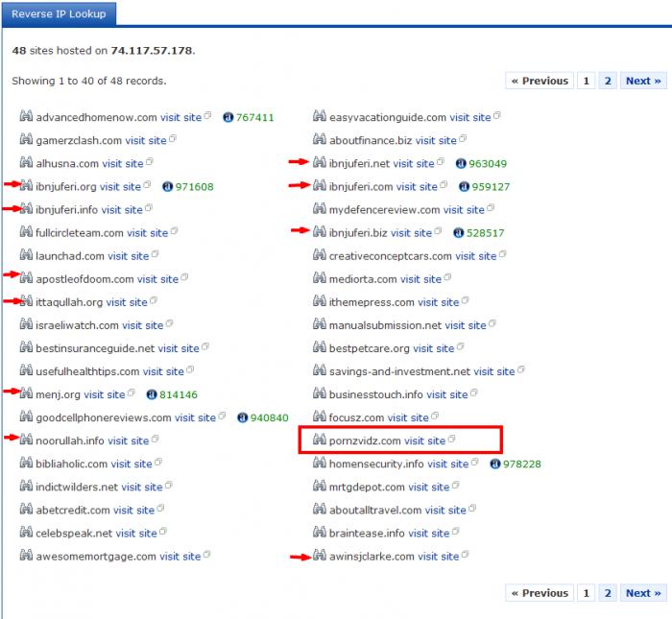Select the domain text bestinsuranceguide.net
The image size is (672, 619).
pos(95,348)
